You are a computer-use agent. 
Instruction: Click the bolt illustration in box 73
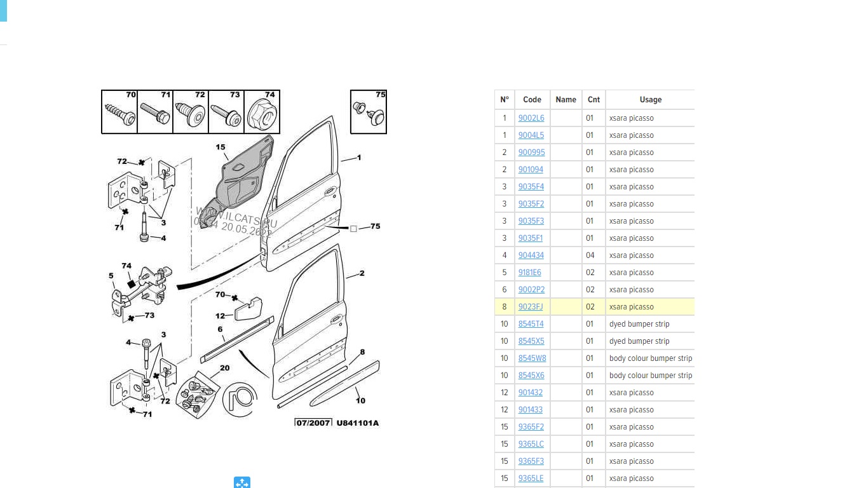226,114
